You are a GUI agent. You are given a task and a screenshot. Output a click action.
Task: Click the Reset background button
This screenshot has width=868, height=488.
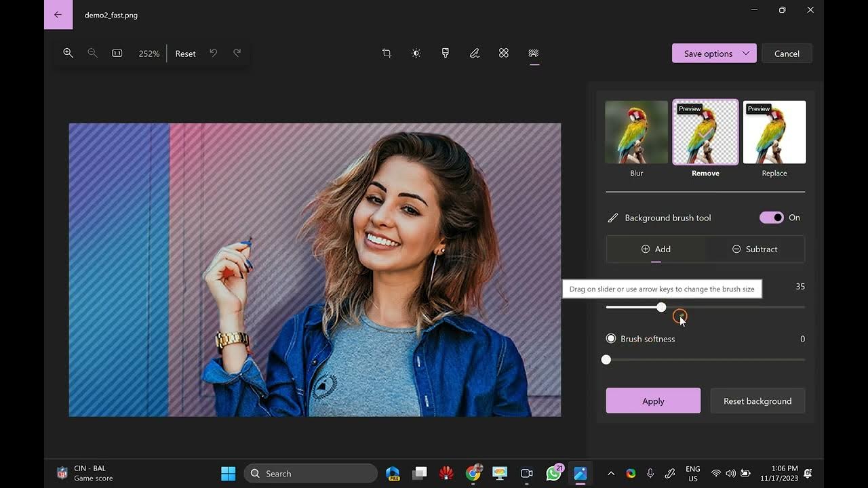tap(757, 401)
